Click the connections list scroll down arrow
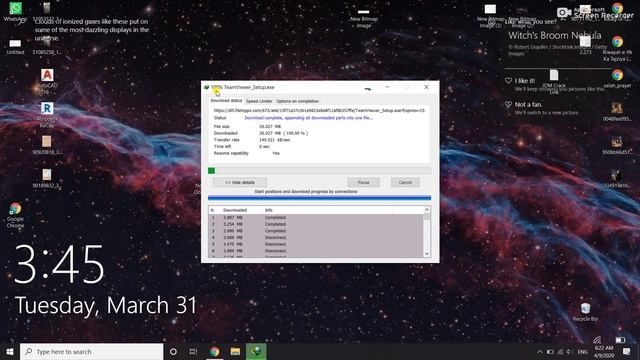This screenshot has width=640, height=360. click(427, 253)
